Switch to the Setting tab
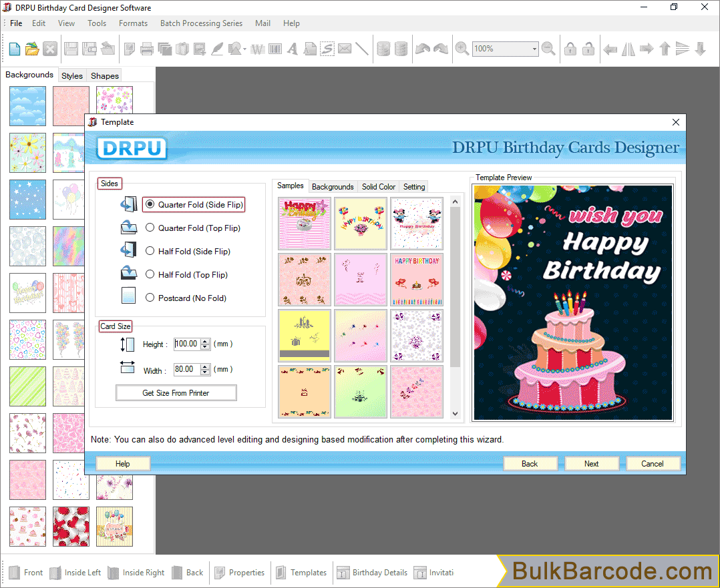 (413, 187)
